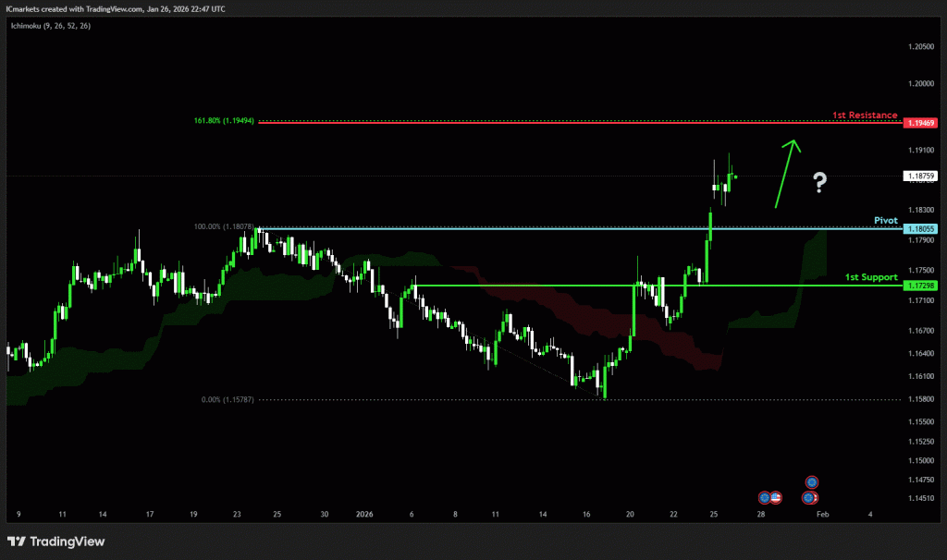Click the blue 1.18055 pivot price tag

click(x=920, y=228)
